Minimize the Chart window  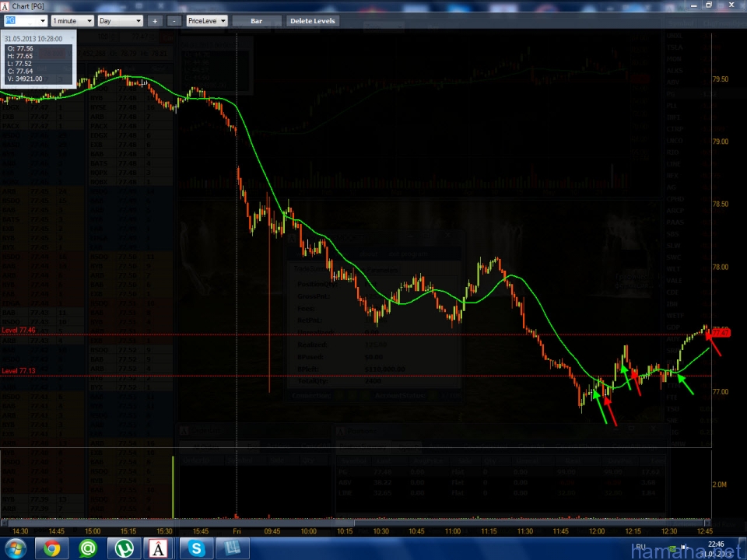[693, 5]
